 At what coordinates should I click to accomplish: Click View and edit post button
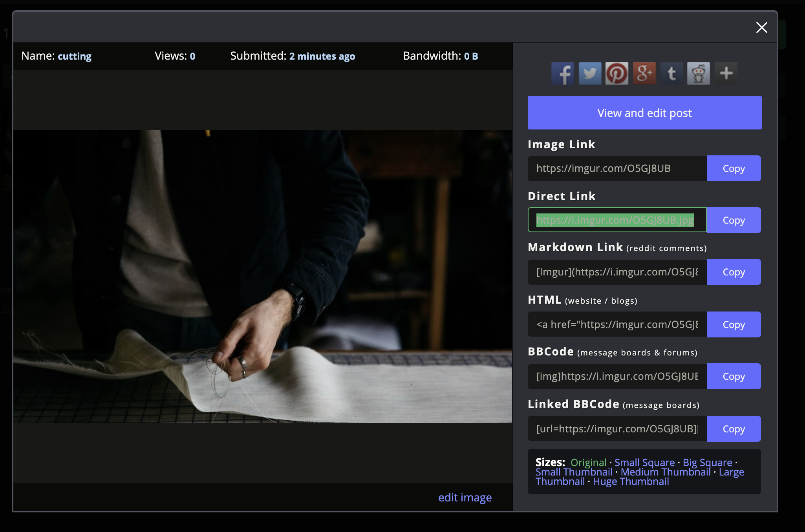tap(644, 113)
